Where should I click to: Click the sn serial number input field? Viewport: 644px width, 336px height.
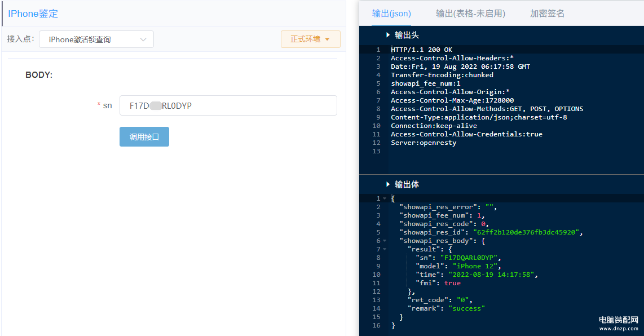tap(228, 105)
